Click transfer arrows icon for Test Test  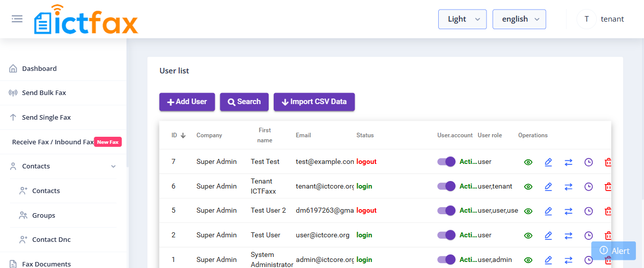pyautogui.click(x=569, y=162)
